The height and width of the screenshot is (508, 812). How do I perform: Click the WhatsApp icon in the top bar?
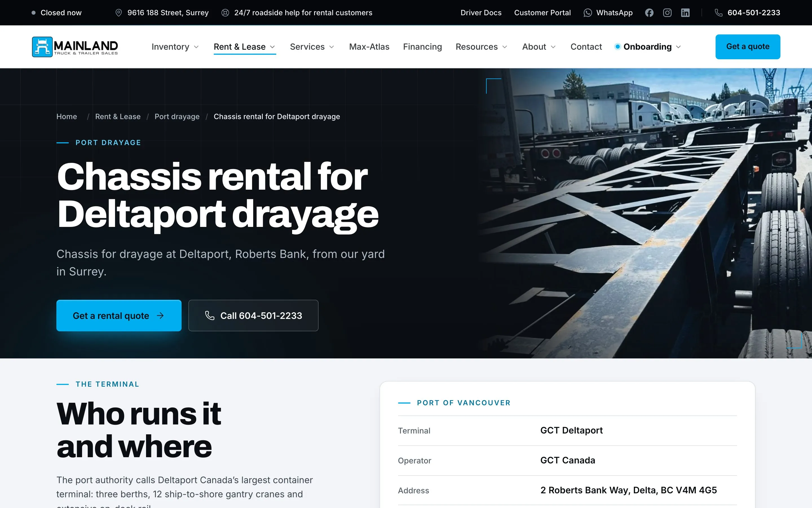[588, 13]
